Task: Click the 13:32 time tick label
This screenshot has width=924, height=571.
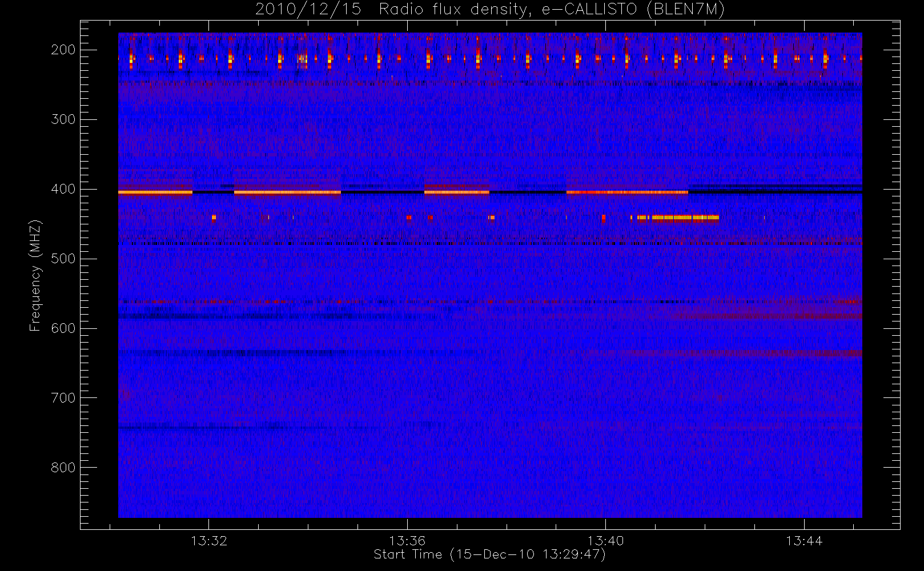Action: pyautogui.click(x=209, y=540)
